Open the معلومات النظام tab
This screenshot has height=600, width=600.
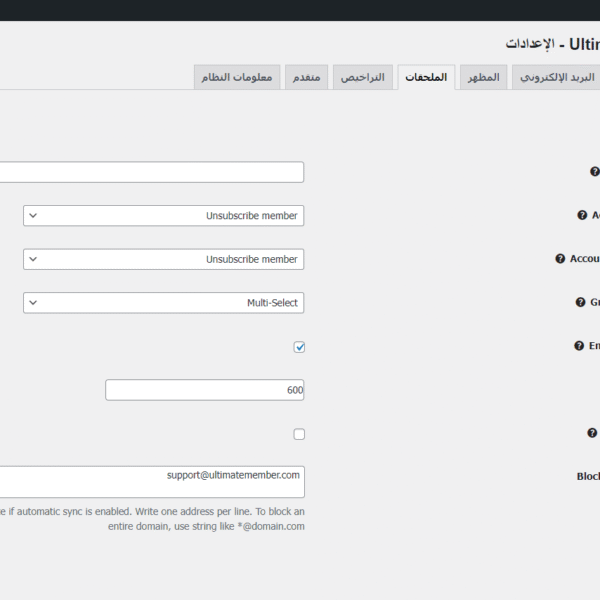tap(237, 77)
